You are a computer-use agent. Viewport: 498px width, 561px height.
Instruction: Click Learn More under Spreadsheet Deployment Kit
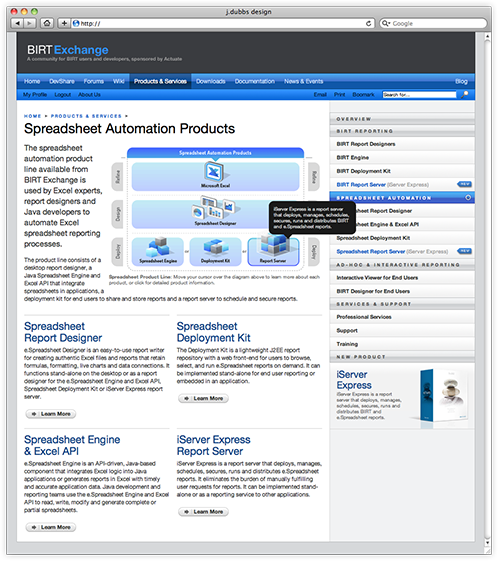[x=203, y=398]
